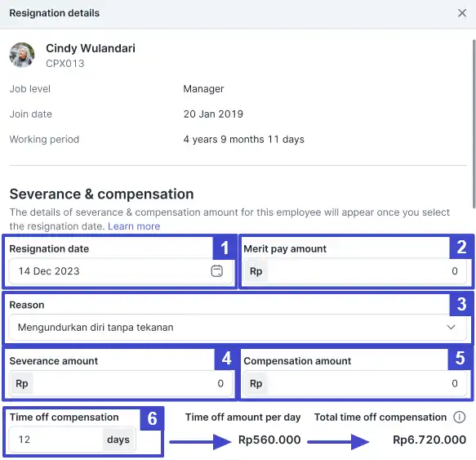Click the employee name Cindy Wulandari
Viewport: 476px width, 460px height.
tap(91, 48)
